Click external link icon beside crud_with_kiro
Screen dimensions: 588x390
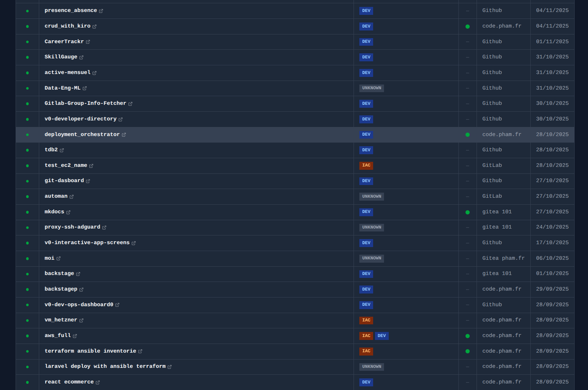click(94, 26)
